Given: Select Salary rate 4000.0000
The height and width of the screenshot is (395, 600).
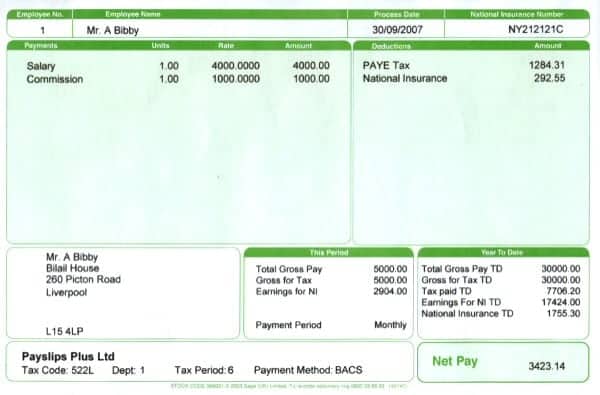Looking at the screenshot, I should [236, 65].
